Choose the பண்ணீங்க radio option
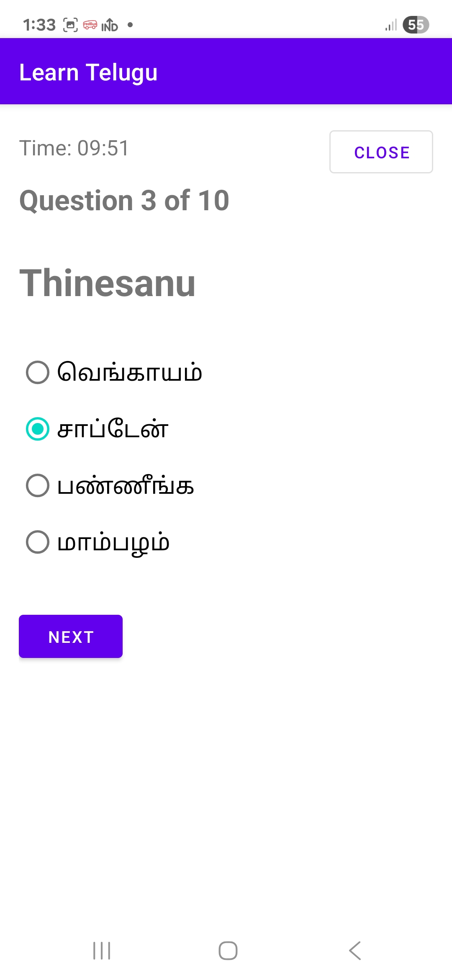This screenshot has width=452, height=980. pyautogui.click(x=38, y=485)
